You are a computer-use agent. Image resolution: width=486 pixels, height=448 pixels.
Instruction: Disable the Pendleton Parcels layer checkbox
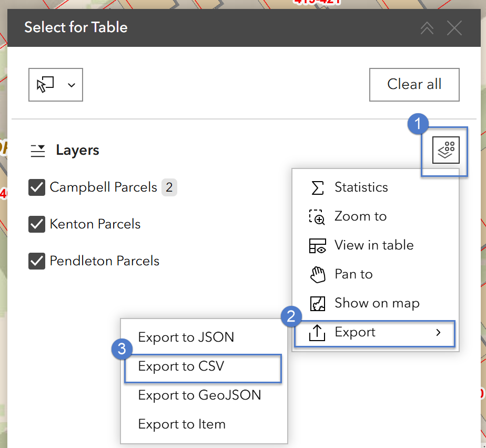pyautogui.click(x=37, y=261)
